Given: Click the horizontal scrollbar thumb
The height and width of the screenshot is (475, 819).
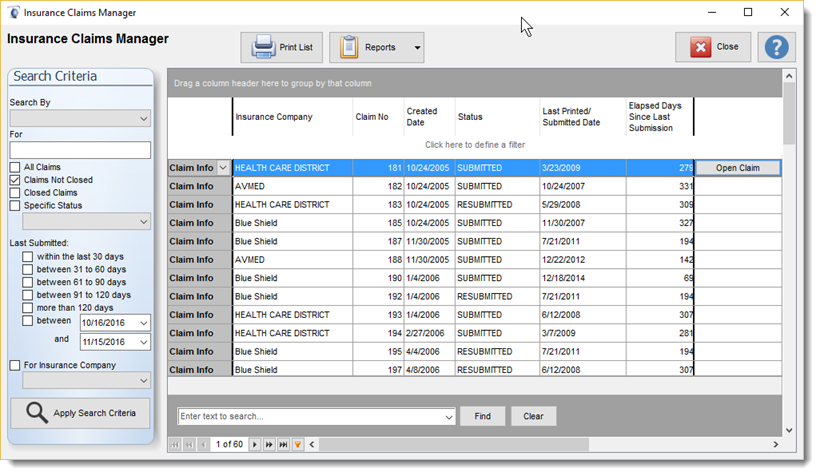Looking at the screenshot, I should point(454,445).
